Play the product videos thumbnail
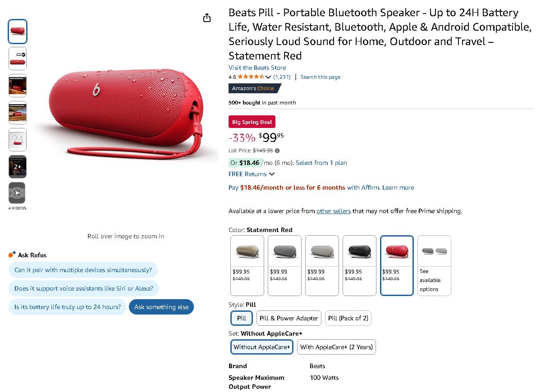Image resolution: width=536 pixels, height=392 pixels. 17,193
